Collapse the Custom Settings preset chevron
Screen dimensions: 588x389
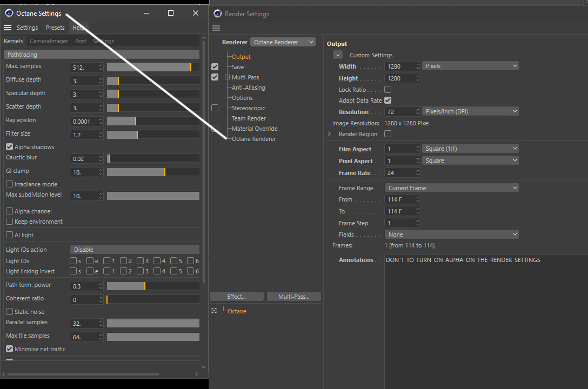click(x=337, y=55)
